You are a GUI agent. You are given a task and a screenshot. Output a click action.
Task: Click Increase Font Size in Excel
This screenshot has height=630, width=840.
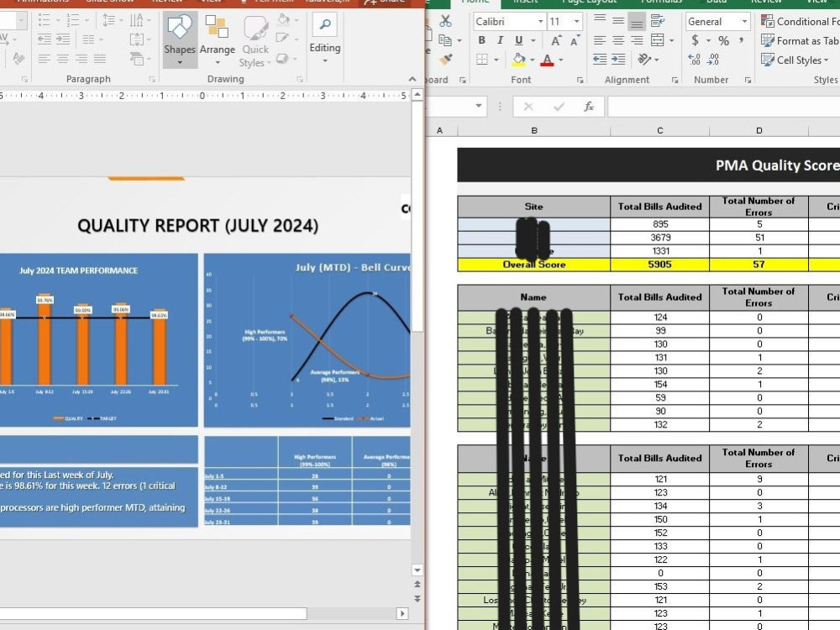556,40
